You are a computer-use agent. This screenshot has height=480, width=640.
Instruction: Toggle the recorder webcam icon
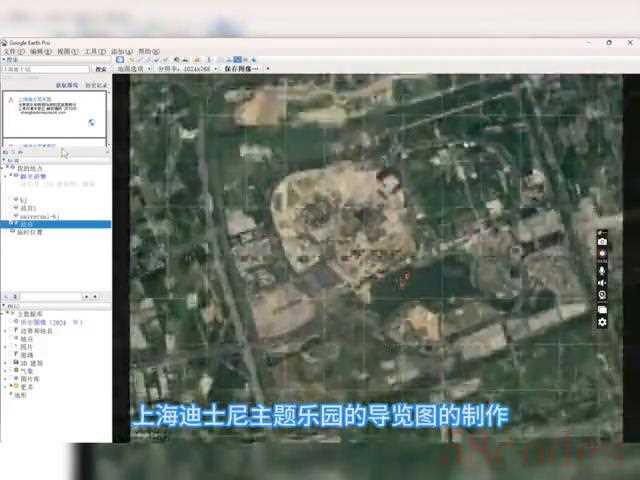602,295
